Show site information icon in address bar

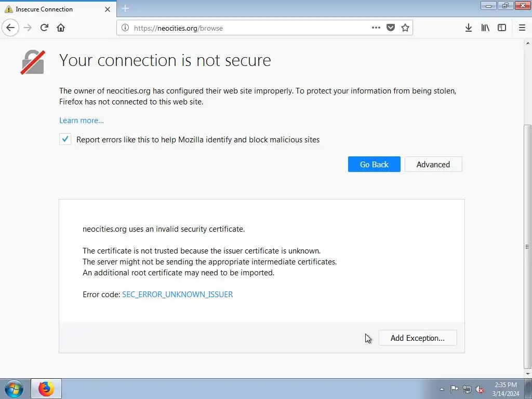tap(125, 28)
